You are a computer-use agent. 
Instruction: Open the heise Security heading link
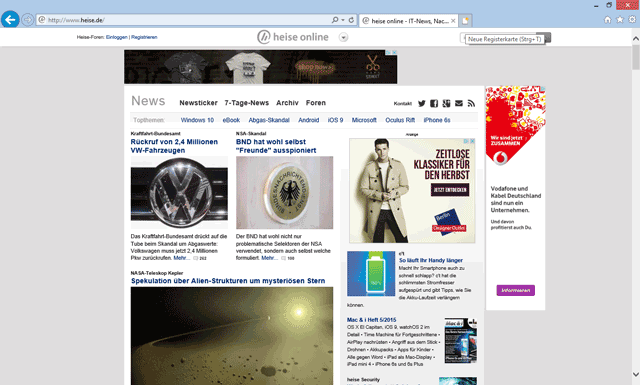[x=363, y=379]
